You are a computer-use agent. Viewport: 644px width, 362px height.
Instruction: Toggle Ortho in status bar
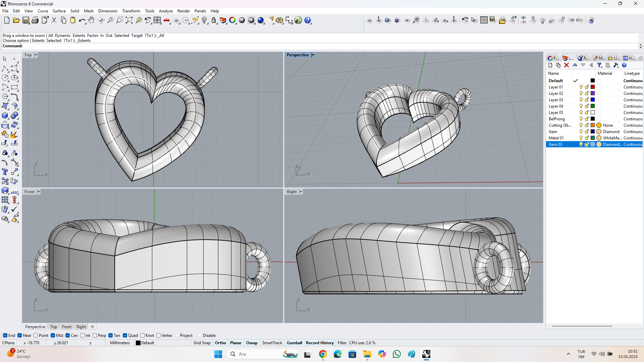click(220, 343)
